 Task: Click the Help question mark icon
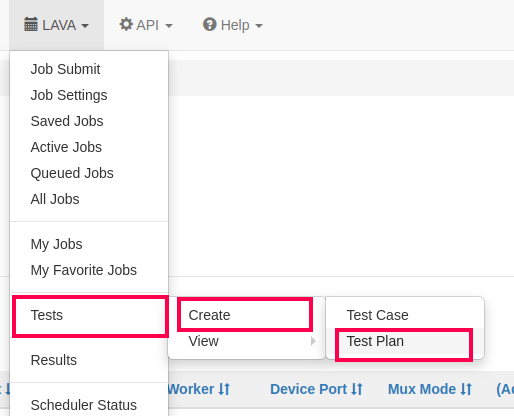pyautogui.click(x=210, y=24)
